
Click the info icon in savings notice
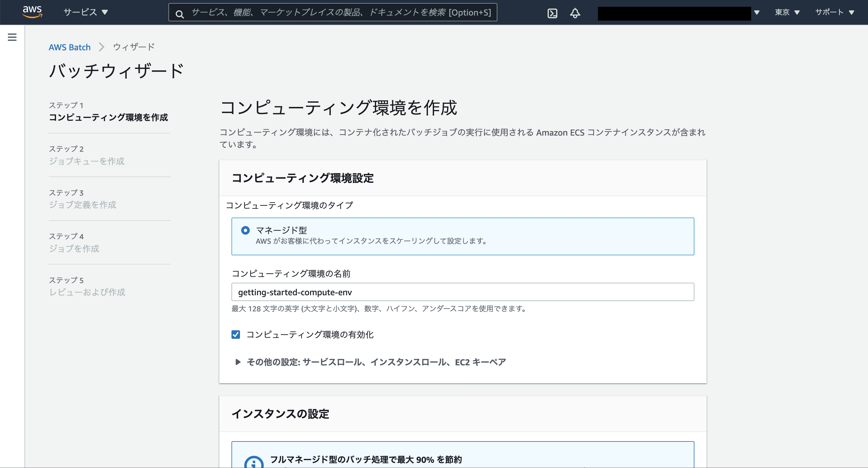tap(253, 463)
